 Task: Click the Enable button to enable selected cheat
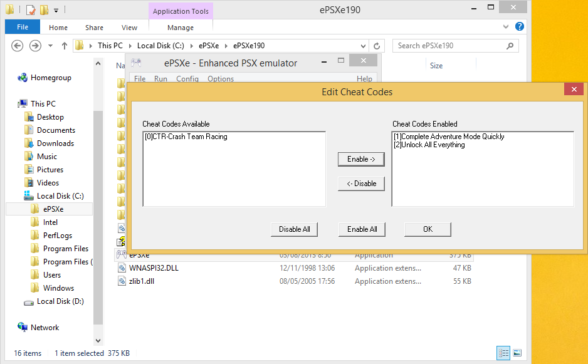pyautogui.click(x=361, y=159)
